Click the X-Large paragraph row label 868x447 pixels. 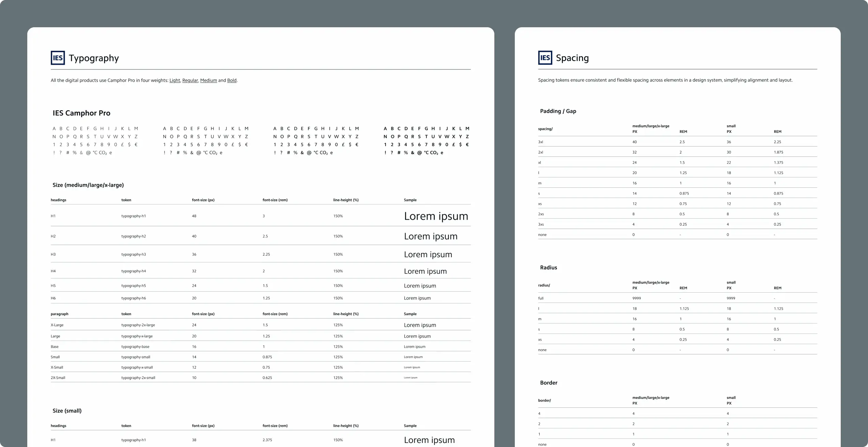point(57,325)
